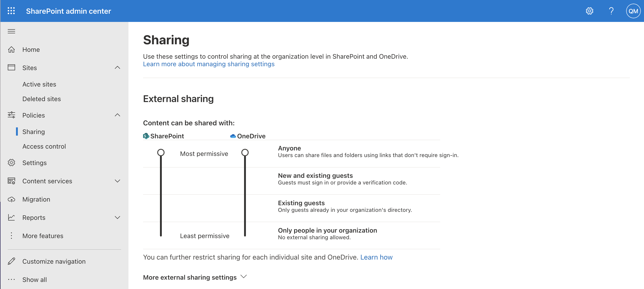Image resolution: width=644 pixels, height=289 pixels.
Task: Click the More features dots icon
Action: tap(11, 236)
